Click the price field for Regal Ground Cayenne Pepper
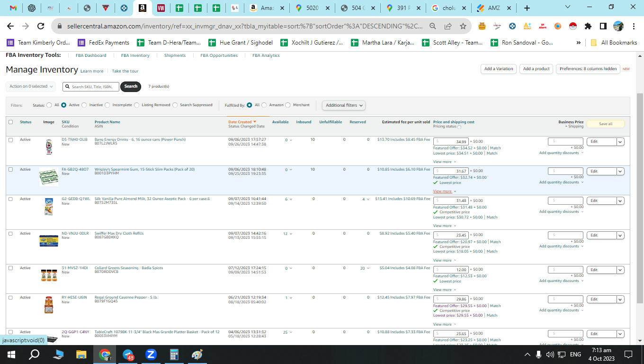The width and height of the screenshot is (644, 364). tap(451, 299)
